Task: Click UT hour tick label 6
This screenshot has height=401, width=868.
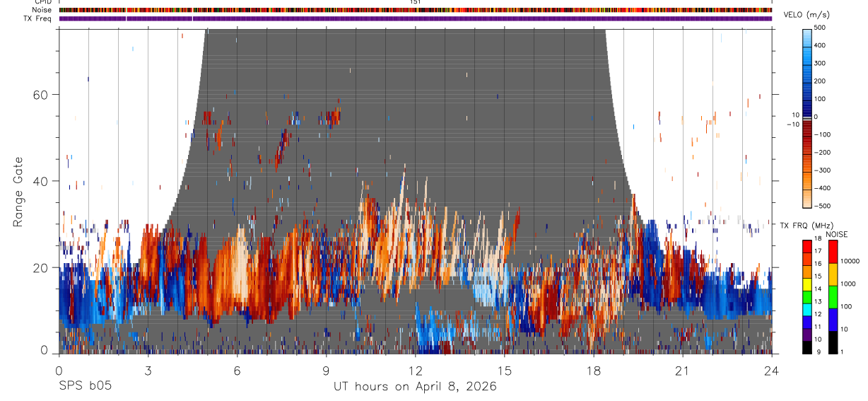Action: pyautogui.click(x=237, y=370)
